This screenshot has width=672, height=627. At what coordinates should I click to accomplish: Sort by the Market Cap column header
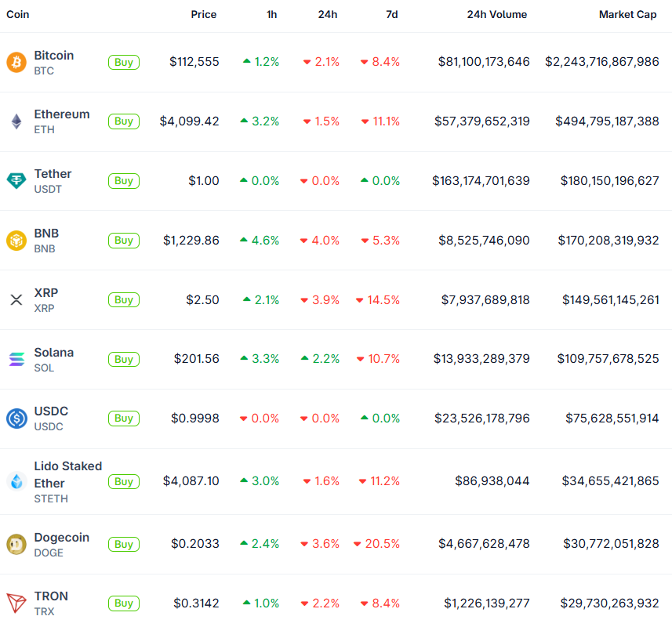(627, 15)
